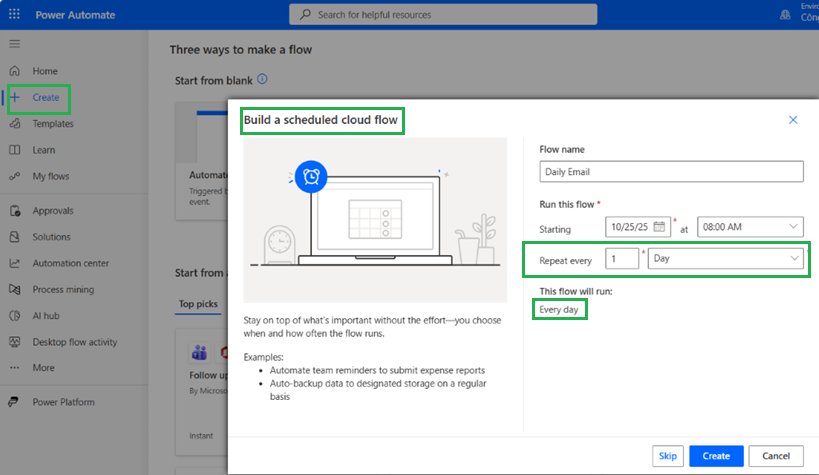Click the Power Automate title
819x475 pixels.
(75, 15)
